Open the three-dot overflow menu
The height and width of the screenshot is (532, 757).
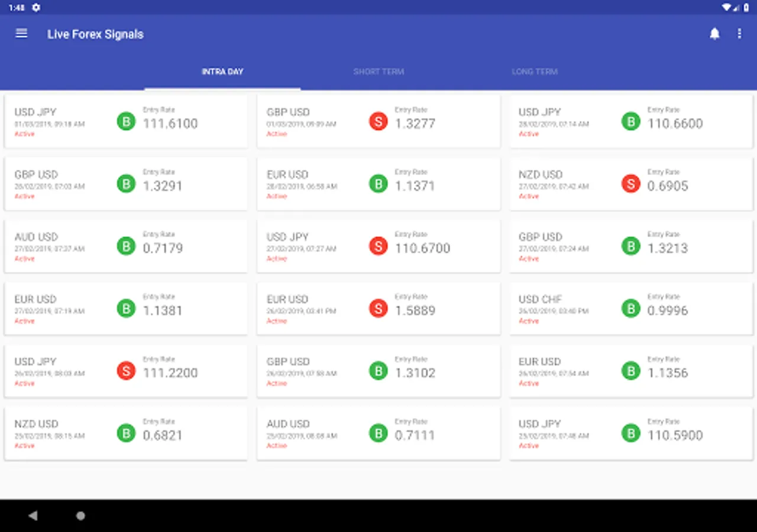tap(739, 34)
